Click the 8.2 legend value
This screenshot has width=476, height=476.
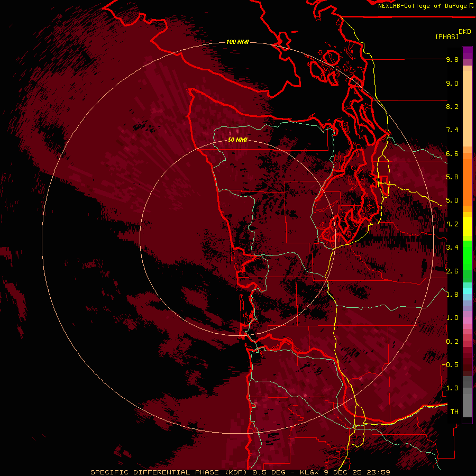tap(452, 107)
